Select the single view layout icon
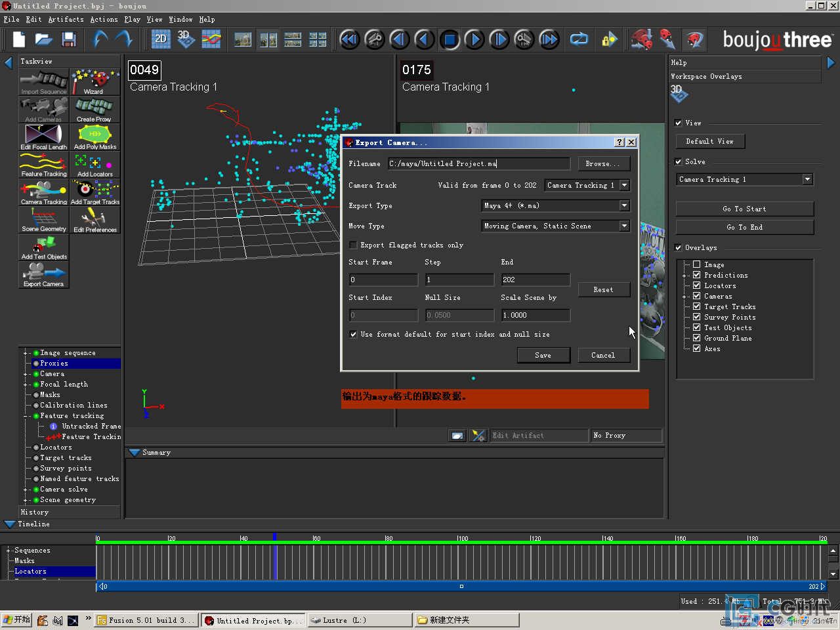Screen dimensions: 840x630 click(x=243, y=39)
